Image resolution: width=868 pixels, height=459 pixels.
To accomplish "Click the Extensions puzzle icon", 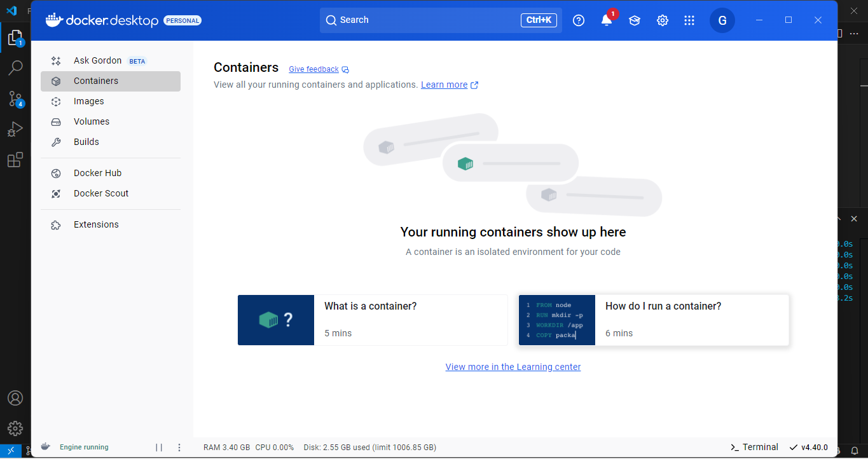I will coord(56,225).
